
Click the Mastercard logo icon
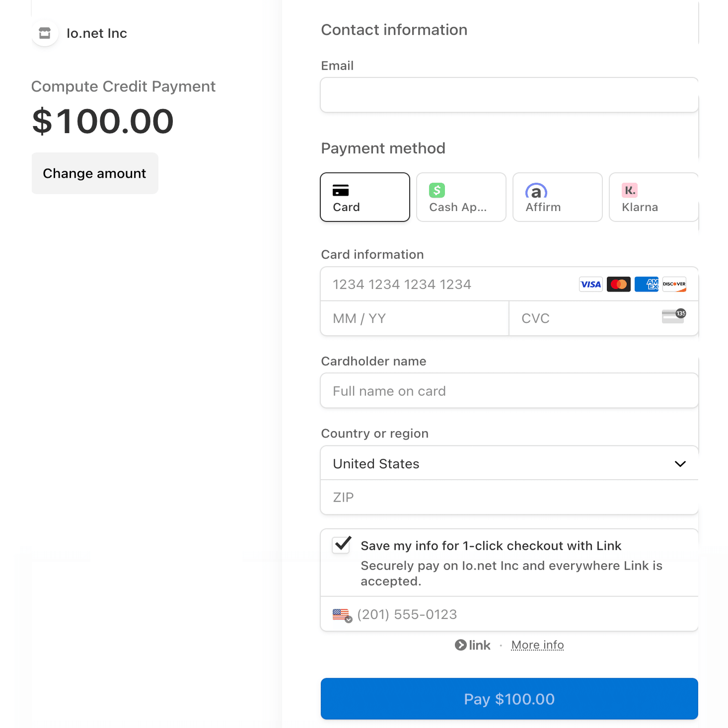pyautogui.click(x=618, y=284)
